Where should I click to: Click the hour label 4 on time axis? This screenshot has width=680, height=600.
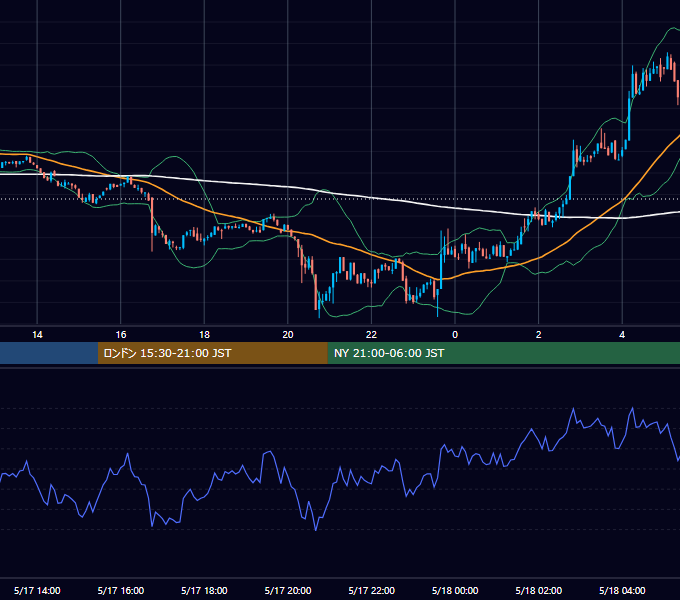coord(622,335)
